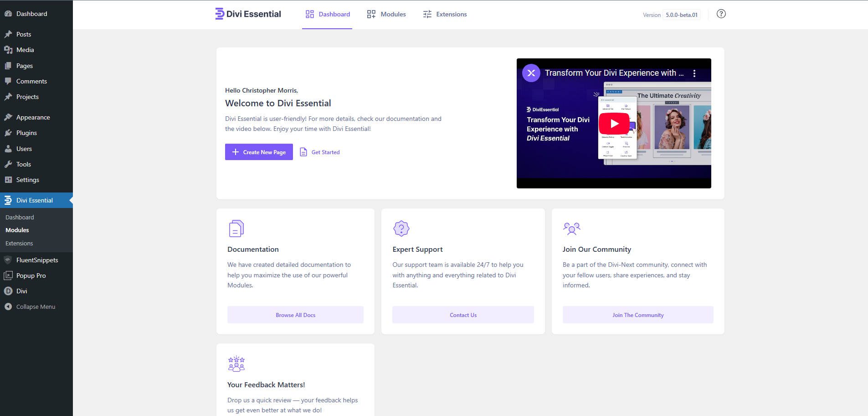
Task: Click the Documentation card document icon
Action: (x=236, y=229)
